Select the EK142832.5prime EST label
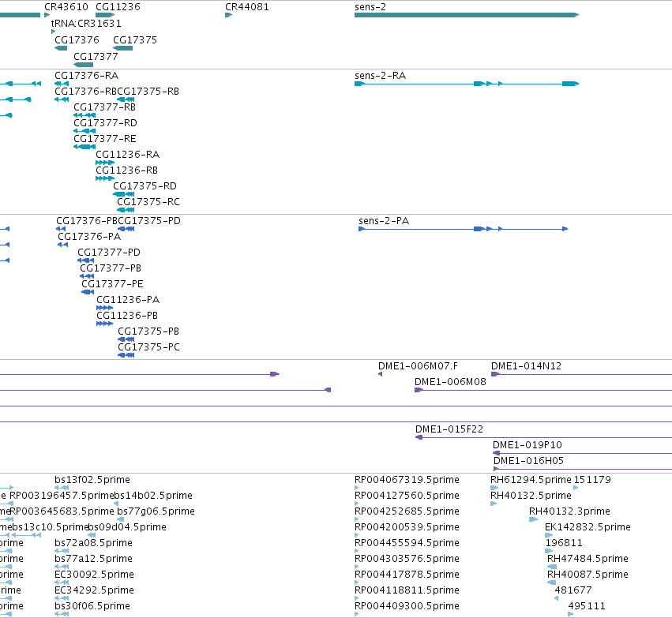This screenshot has width=672, height=618. coord(588,527)
